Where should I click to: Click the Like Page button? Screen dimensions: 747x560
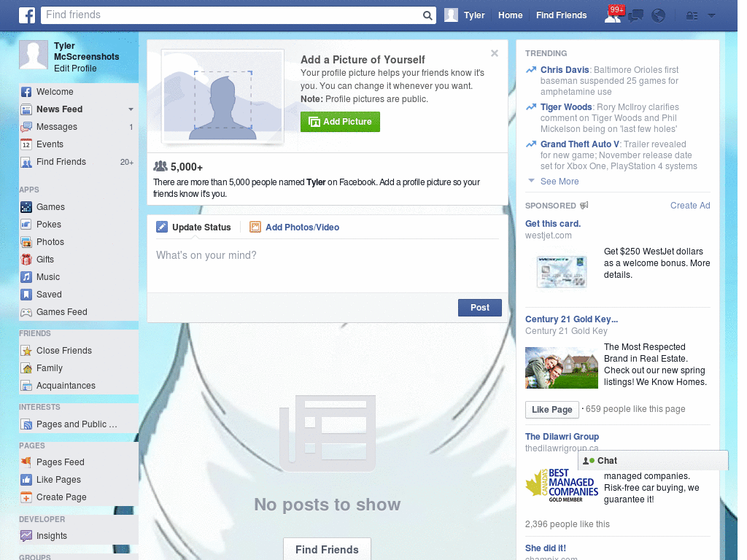tap(551, 410)
